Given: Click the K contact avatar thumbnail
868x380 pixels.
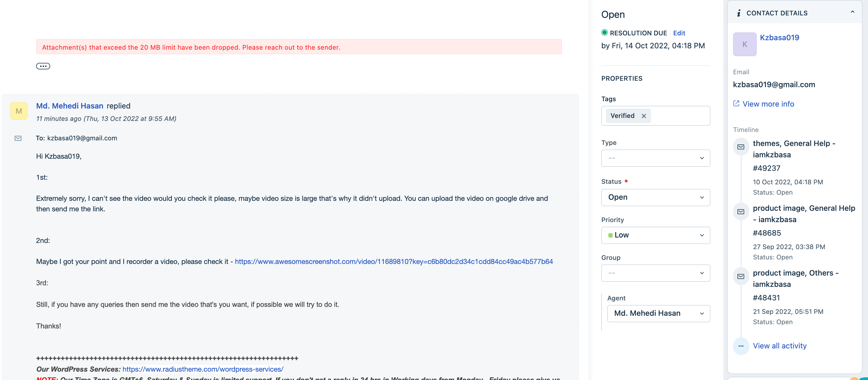Looking at the screenshot, I should click(x=744, y=44).
